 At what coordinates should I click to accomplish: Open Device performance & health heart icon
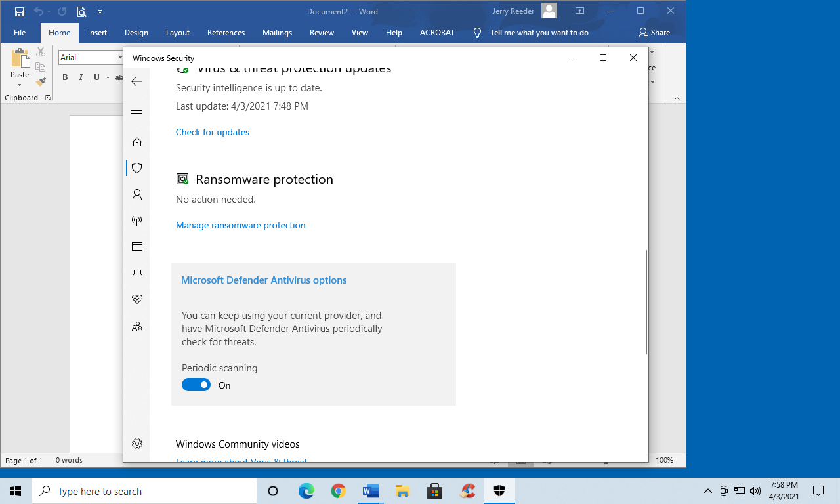(136, 299)
